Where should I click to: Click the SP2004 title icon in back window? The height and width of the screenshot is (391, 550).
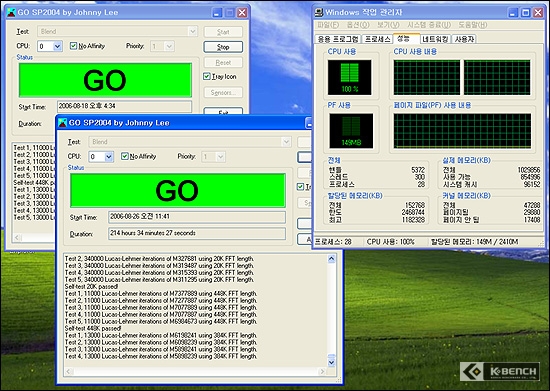point(11,13)
